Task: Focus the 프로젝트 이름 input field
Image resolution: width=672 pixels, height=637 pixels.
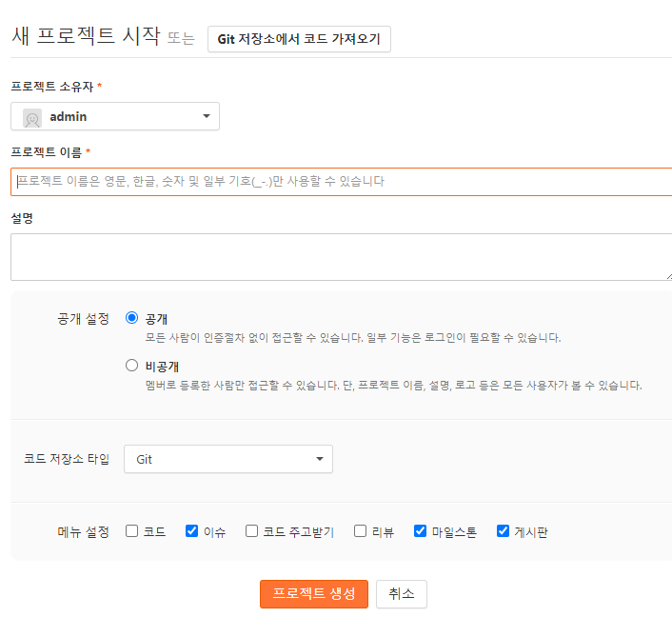Action: point(341,182)
